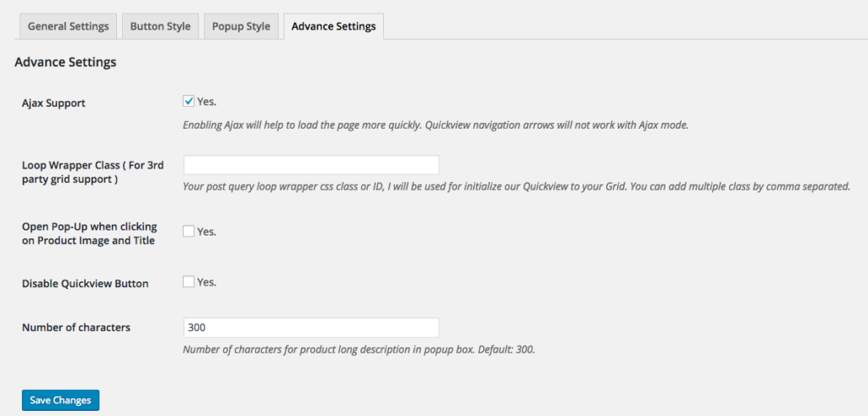
Task: Tick the Disable Quickview Button checkbox
Action: point(189,282)
